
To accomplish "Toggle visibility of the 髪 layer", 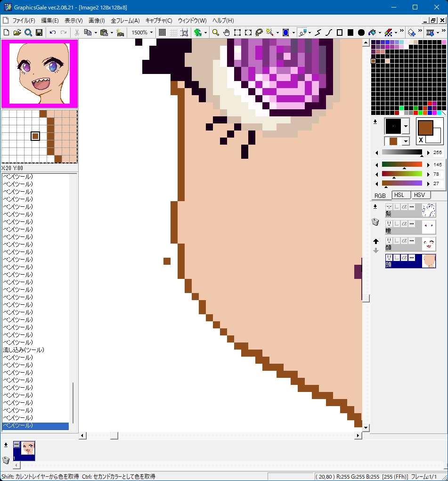I will click(x=389, y=207).
